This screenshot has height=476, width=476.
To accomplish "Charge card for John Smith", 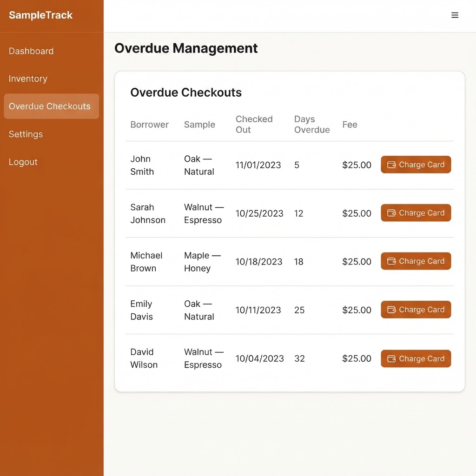I will [416, 165].
